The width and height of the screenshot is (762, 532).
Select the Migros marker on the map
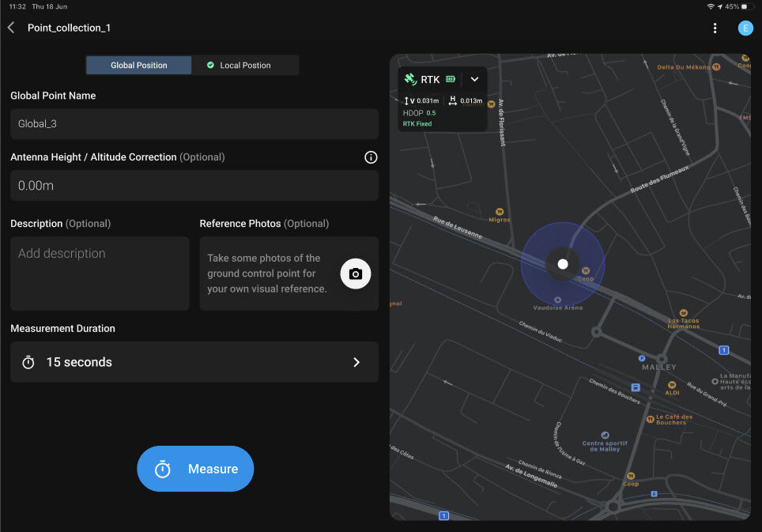(499, 211)
